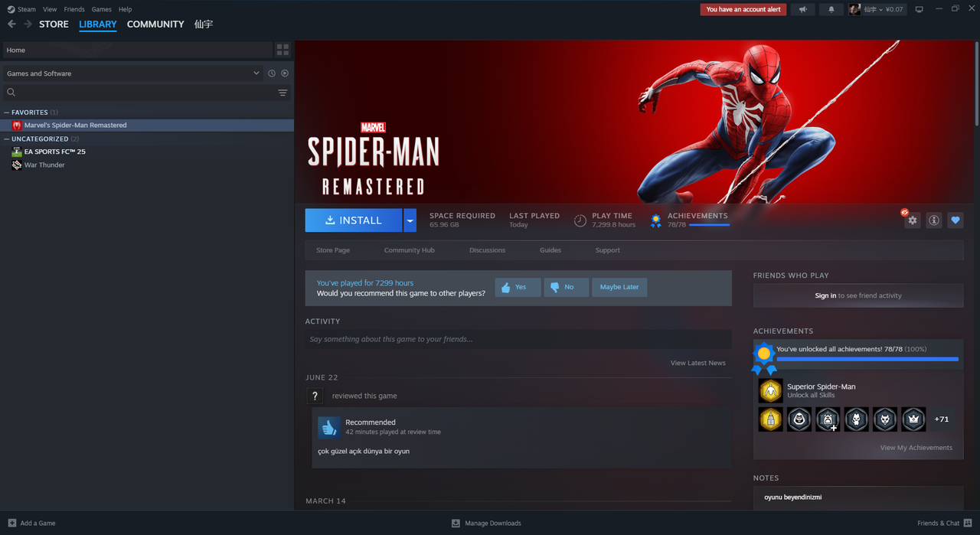Click the blue INSTALL button
Viewport: 980px width, 535px height.
point(354,220)
